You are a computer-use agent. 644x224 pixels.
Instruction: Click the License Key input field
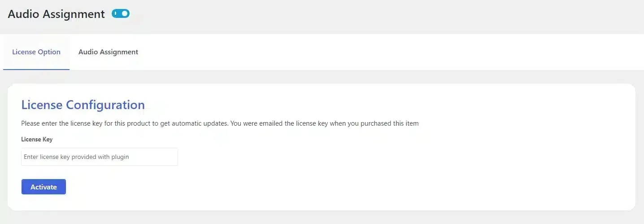coord(100,157)
